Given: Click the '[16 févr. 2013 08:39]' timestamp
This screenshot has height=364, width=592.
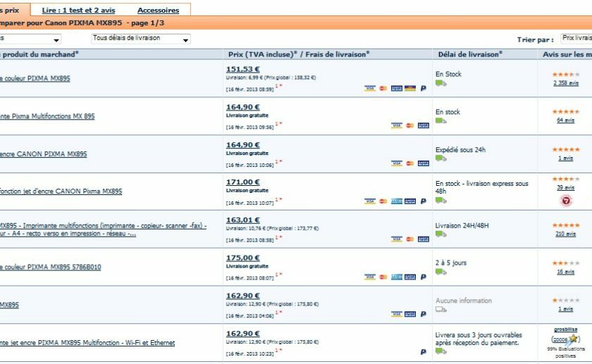Looking at the screenshot, I should tap(249, 89).
